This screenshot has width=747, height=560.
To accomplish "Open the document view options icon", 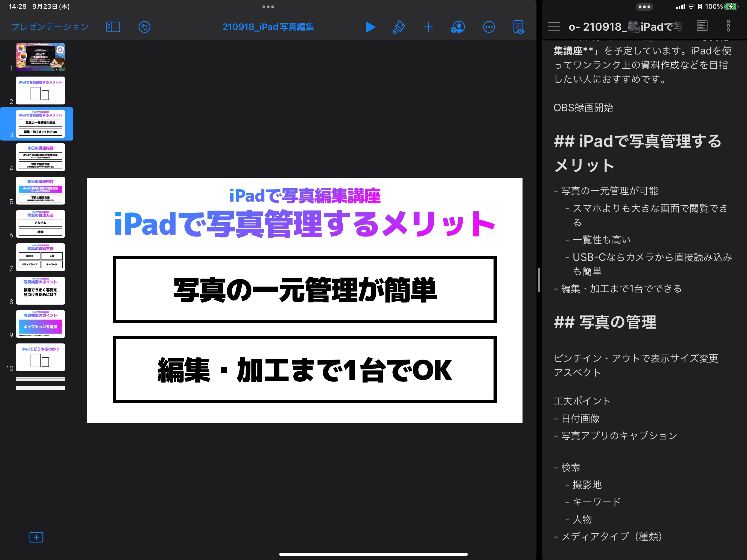I will pyautogui.click(x=518, y=27).
